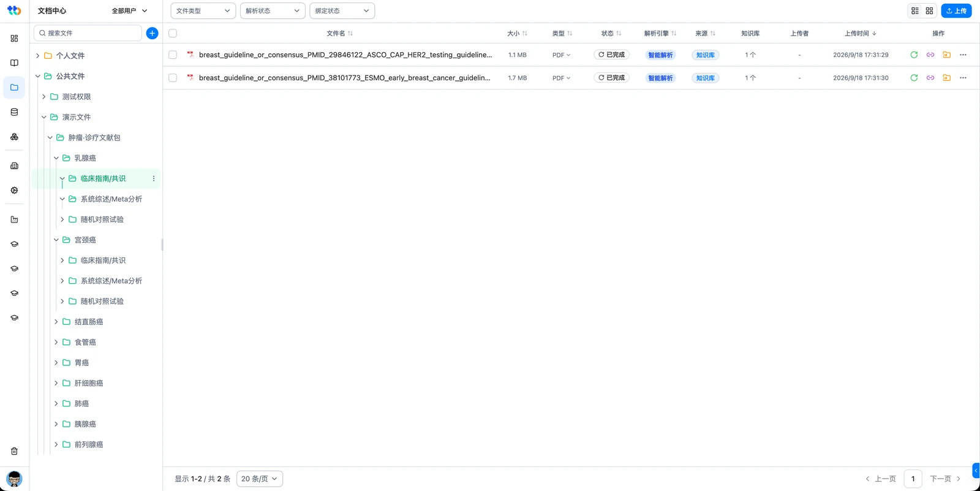
Task: Open the 文件类型 filter dropdown
Action: coord(203,11)
